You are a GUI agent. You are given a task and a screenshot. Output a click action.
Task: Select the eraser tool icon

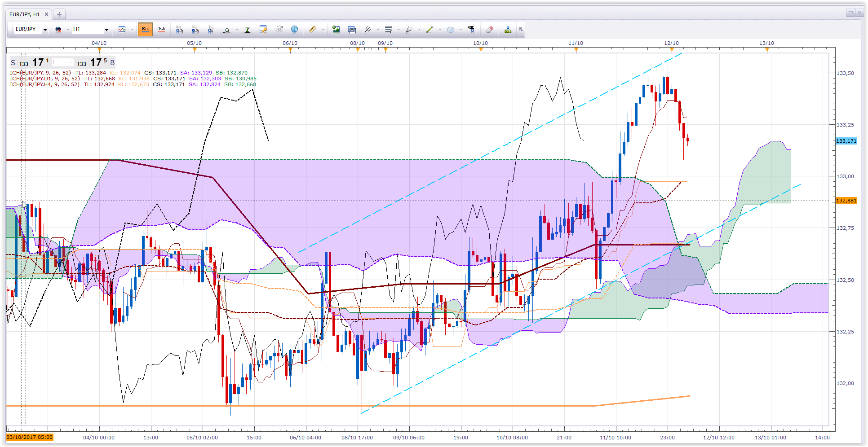point(490,30)
